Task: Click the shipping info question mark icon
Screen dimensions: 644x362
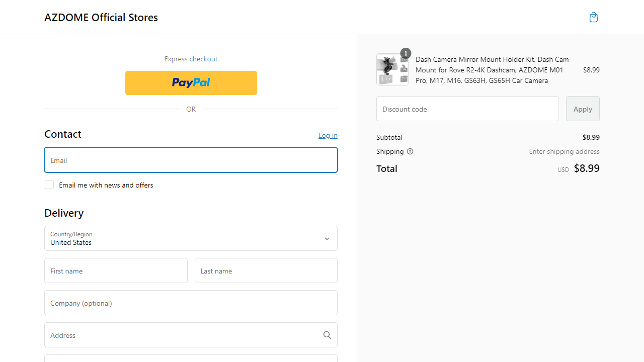Action: (410, 151)
